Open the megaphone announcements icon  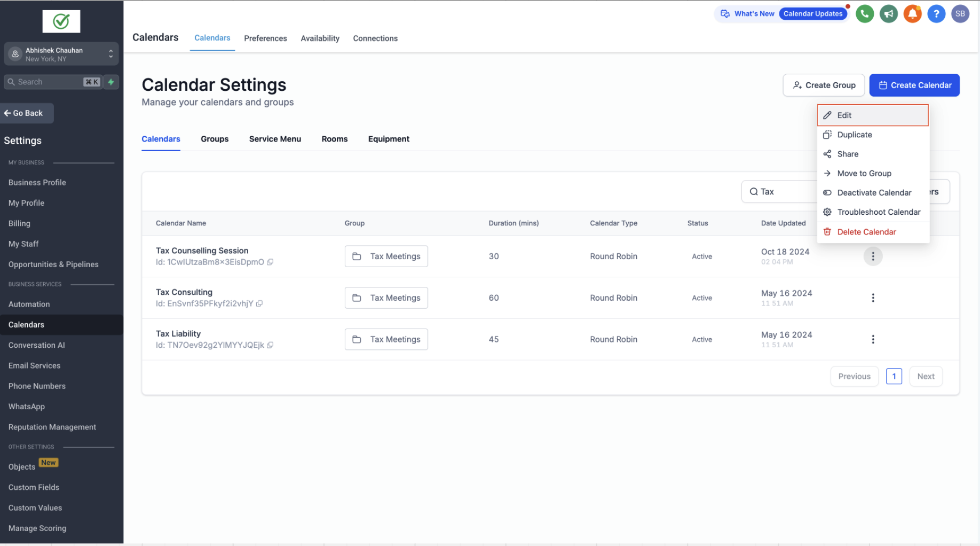coord(888,14)
